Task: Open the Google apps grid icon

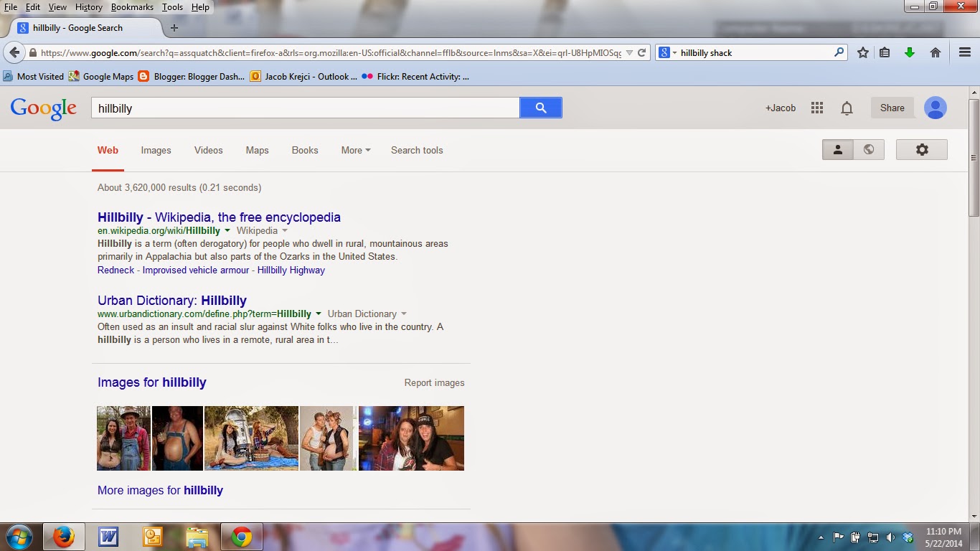Action: pyautogui.click(x=816, y=108)
